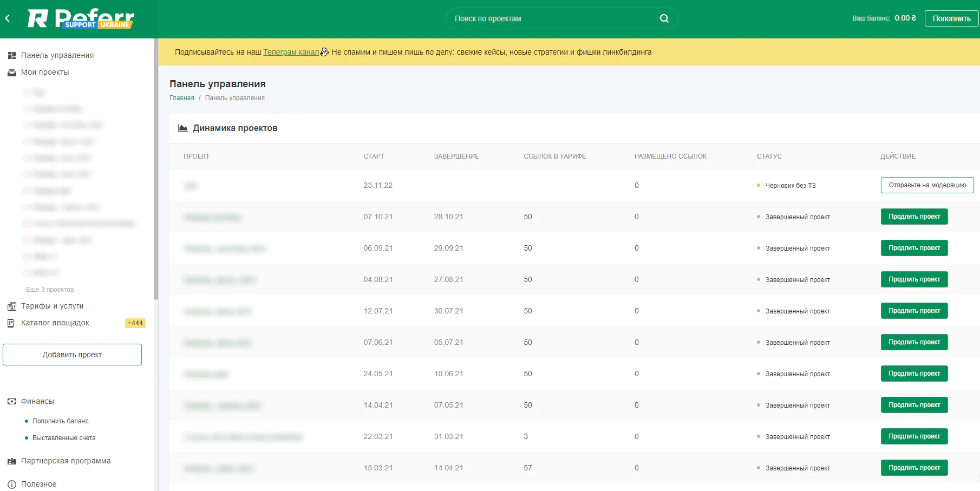Click Отправьте на модерацию button
Image resolution: width=980 pixels, height=491 pixels.
click(x=927, y=185)
